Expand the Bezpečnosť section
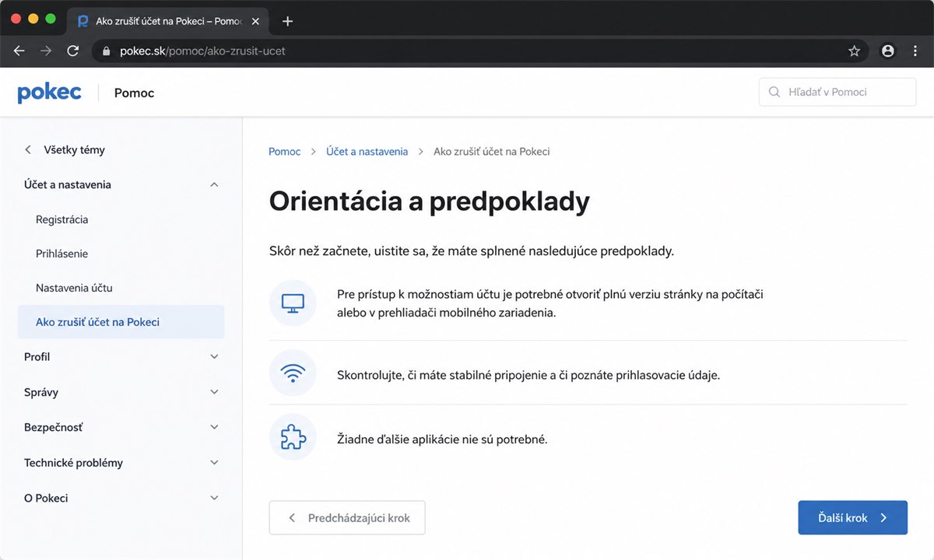 coord(215,427)
